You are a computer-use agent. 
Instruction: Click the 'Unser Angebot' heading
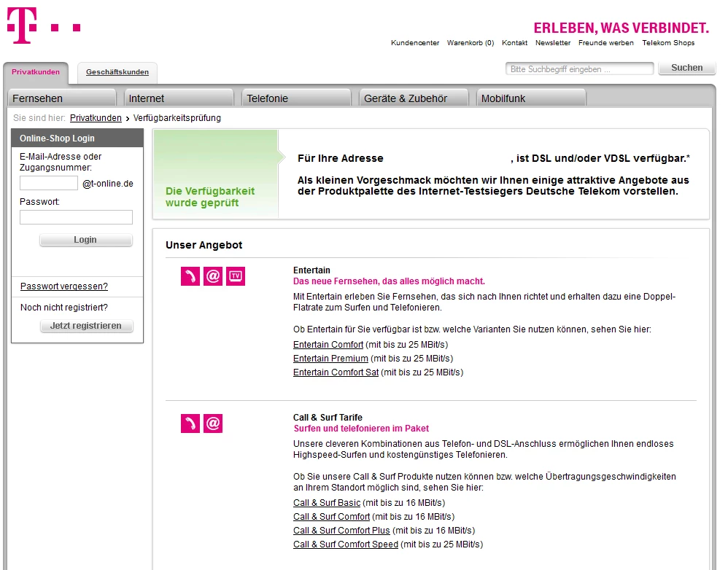pyautogui.click(x=204, y=245)
